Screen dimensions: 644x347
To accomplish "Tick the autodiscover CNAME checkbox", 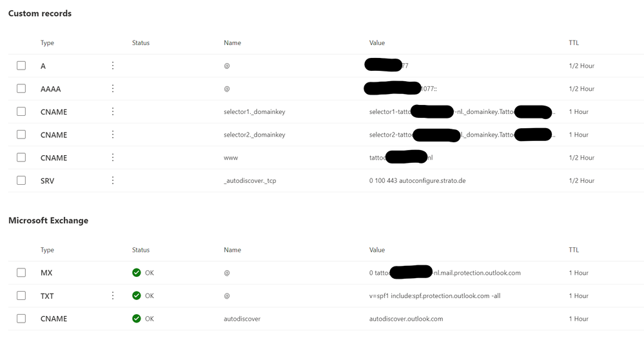I will pos(21,319).
